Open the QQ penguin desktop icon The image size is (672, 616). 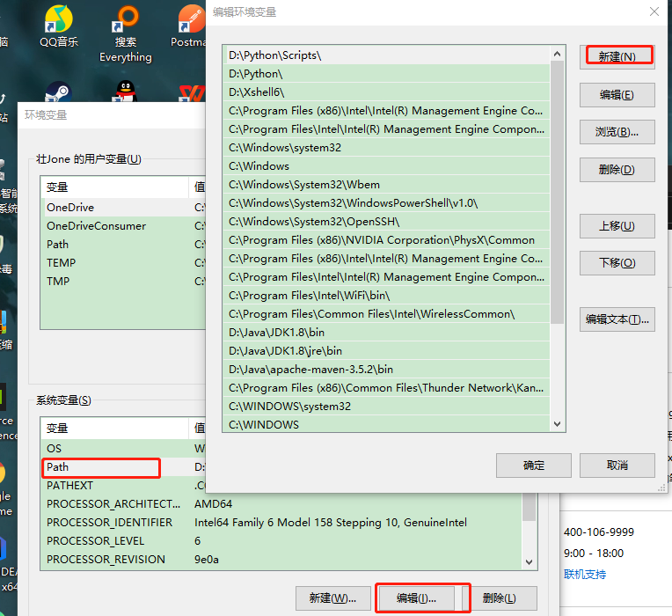125,92
